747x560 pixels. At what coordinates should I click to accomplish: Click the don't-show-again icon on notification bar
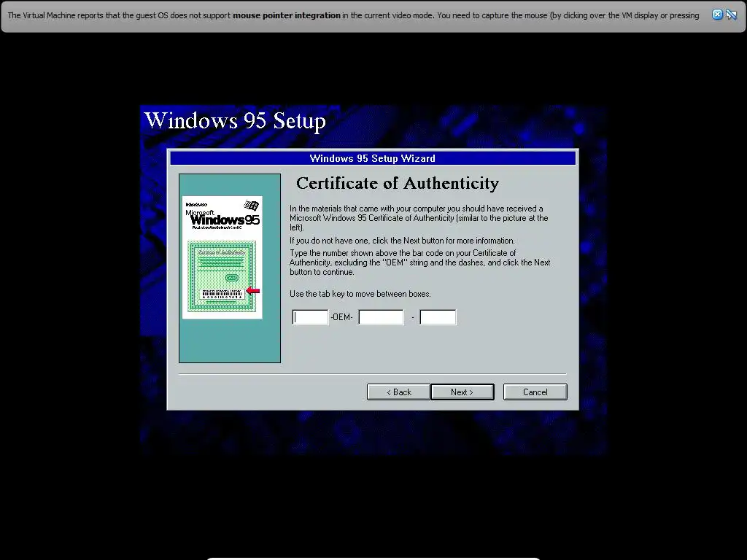click(x=731, y=15)
